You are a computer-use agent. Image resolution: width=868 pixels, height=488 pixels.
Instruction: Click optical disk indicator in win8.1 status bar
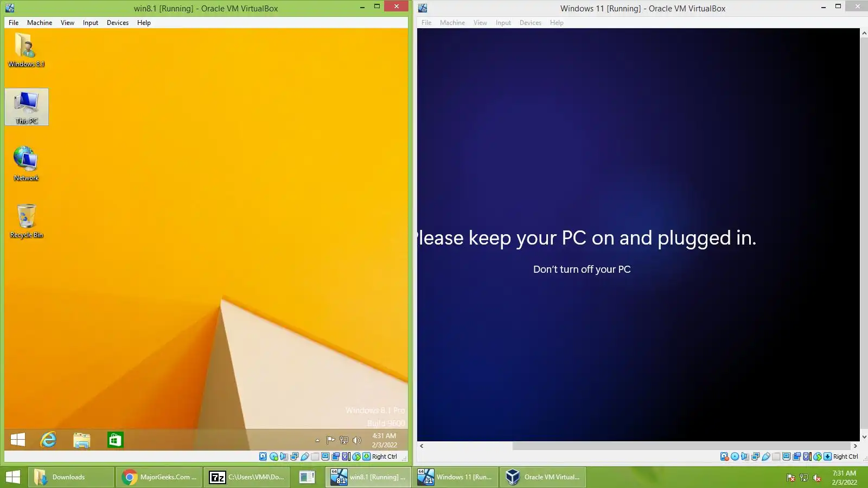[273, 457]
